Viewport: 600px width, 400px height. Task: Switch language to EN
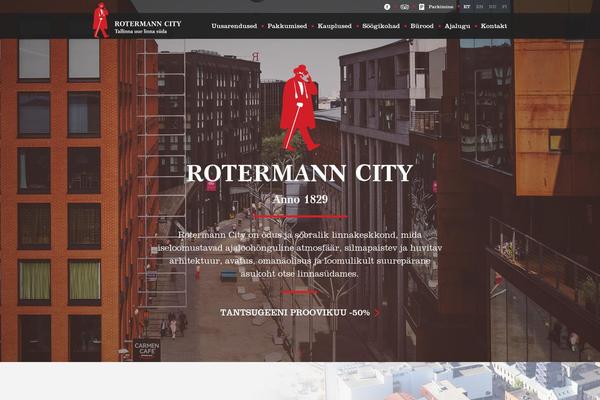pyautogui.click(x=479, y=7)
